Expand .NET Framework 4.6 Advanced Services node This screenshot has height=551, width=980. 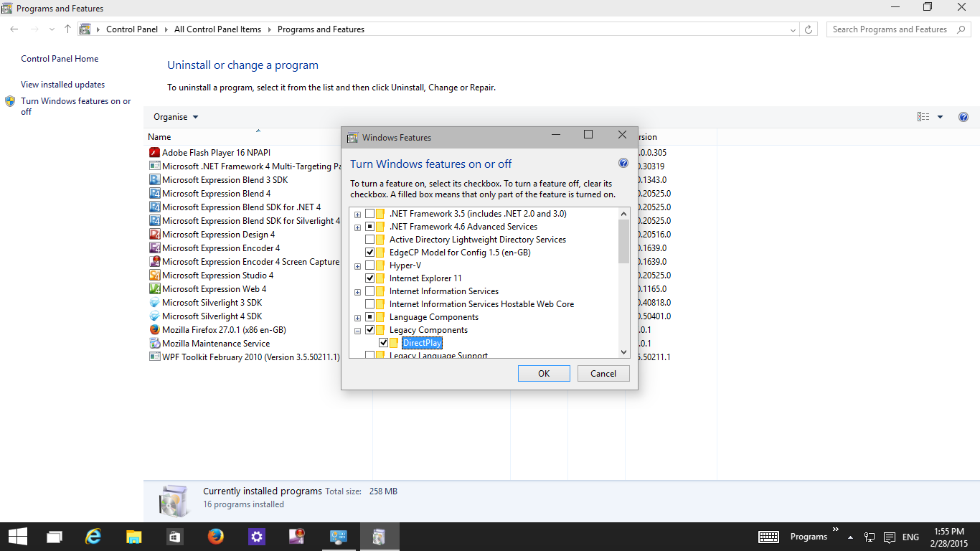click(357, 227)
